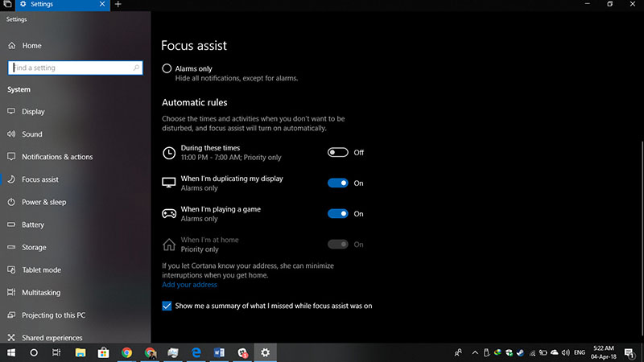The height and width of the screenshot is (362, 644).
Task: Click the Multitasking icon in the sidebar
Action: (11, 293)
